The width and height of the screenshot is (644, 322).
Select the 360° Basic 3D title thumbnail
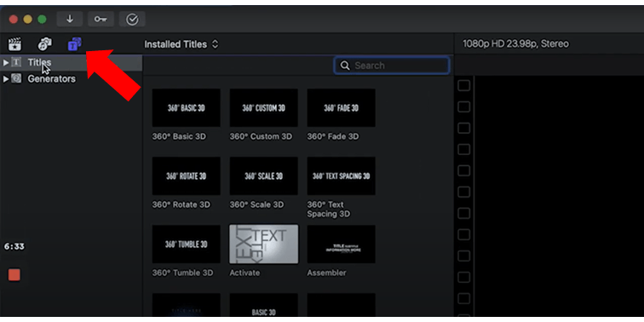[x=186, y=107]
